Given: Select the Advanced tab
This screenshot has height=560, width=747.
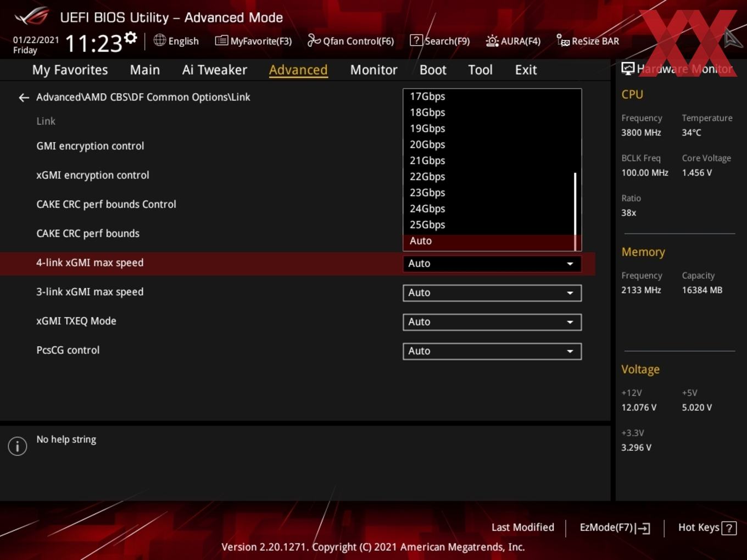Looking at the screenshot, I should point(298,70).
